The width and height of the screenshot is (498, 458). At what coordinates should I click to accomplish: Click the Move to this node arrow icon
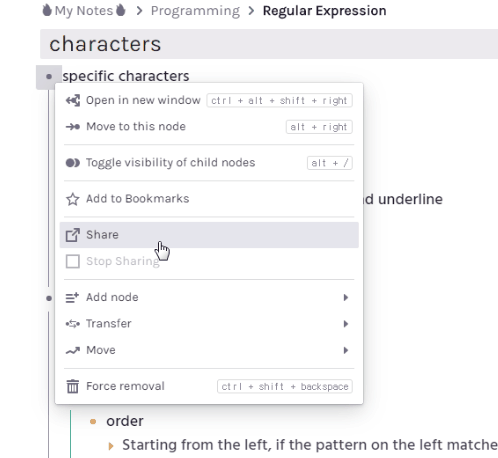click(x=73, y=127)
